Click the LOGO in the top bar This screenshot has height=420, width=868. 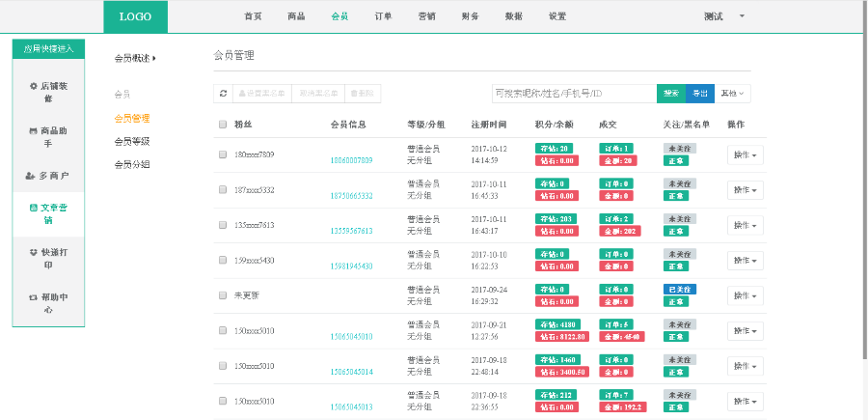[x=135, y=16]
